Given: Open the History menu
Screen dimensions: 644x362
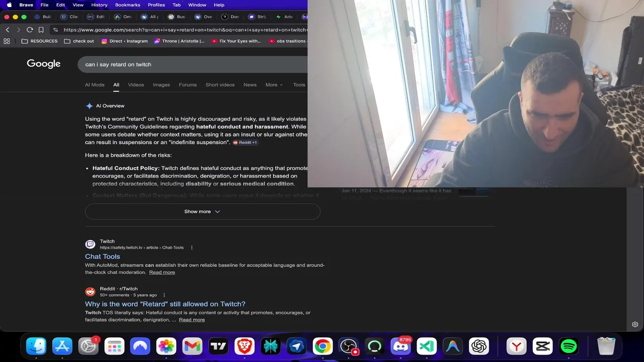Looking at the screenshot, I should [x=99, y=5].
